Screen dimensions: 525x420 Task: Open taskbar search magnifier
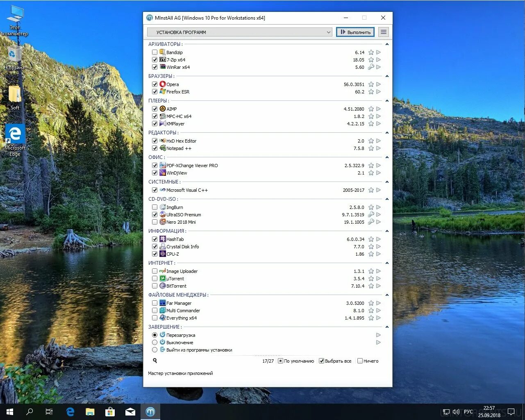tap(30, 412)
